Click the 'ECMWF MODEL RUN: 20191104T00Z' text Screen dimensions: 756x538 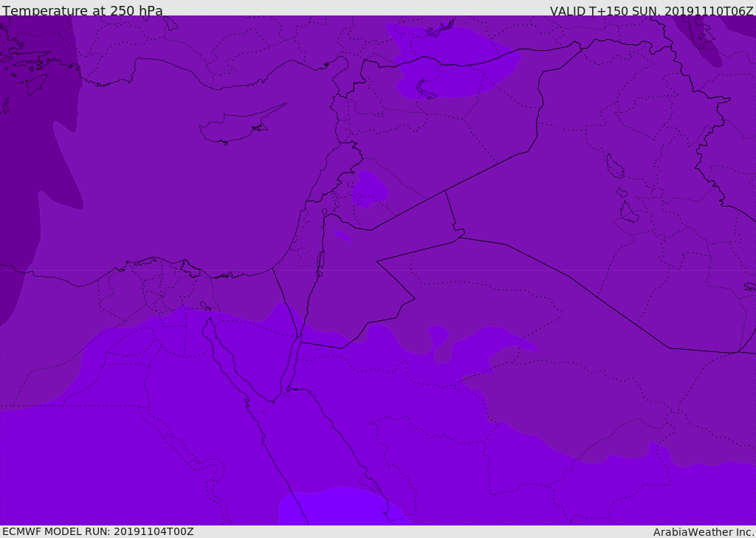point(98,531)
